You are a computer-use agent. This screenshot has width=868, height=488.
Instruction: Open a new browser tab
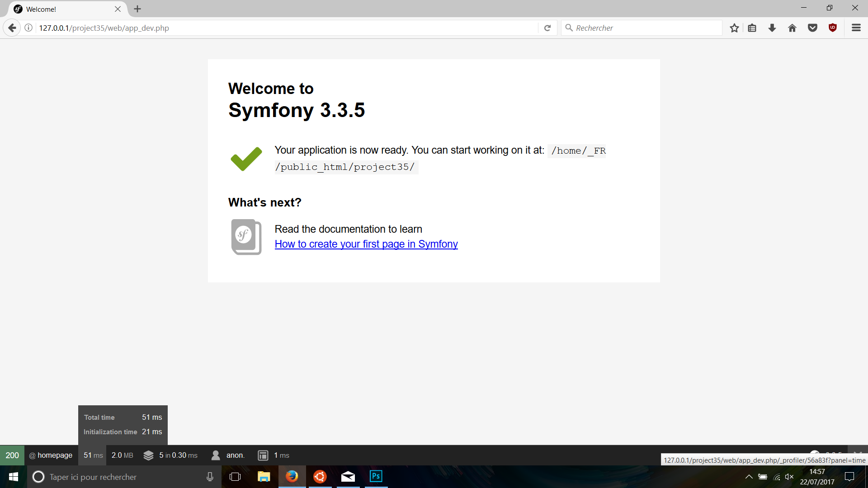tap(137, 9)
